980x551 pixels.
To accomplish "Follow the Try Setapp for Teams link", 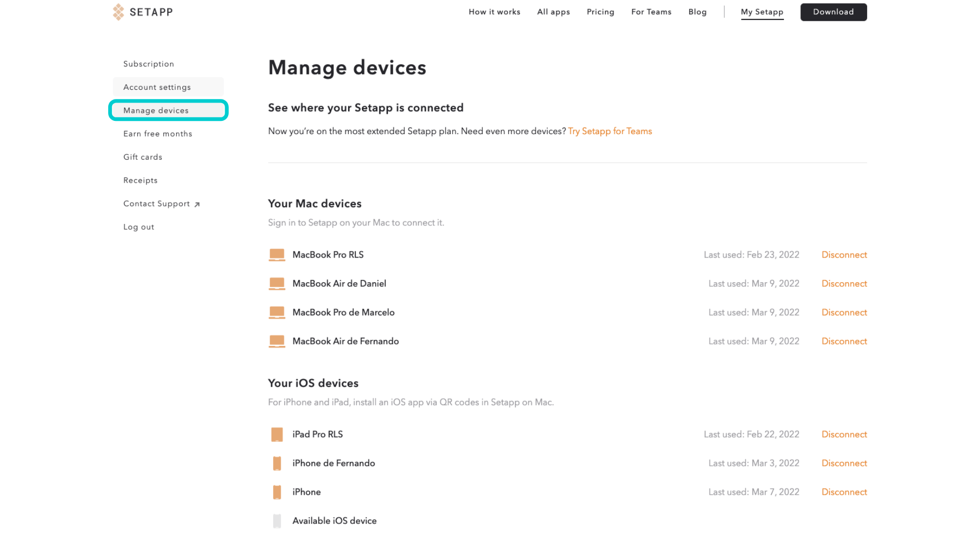I will coord(610,131).
